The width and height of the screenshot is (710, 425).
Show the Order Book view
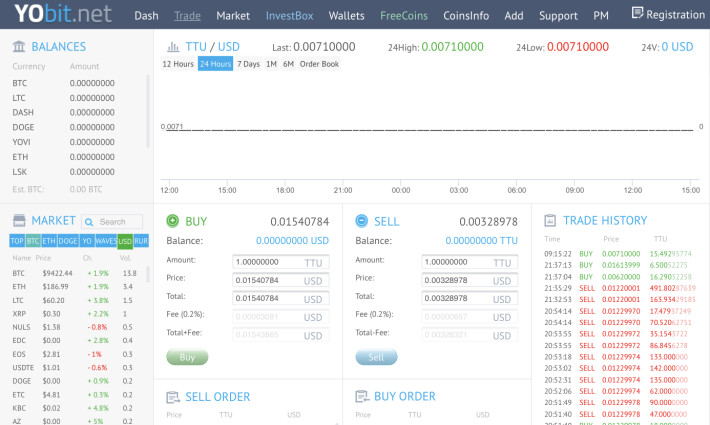click(x=319, y=64)
